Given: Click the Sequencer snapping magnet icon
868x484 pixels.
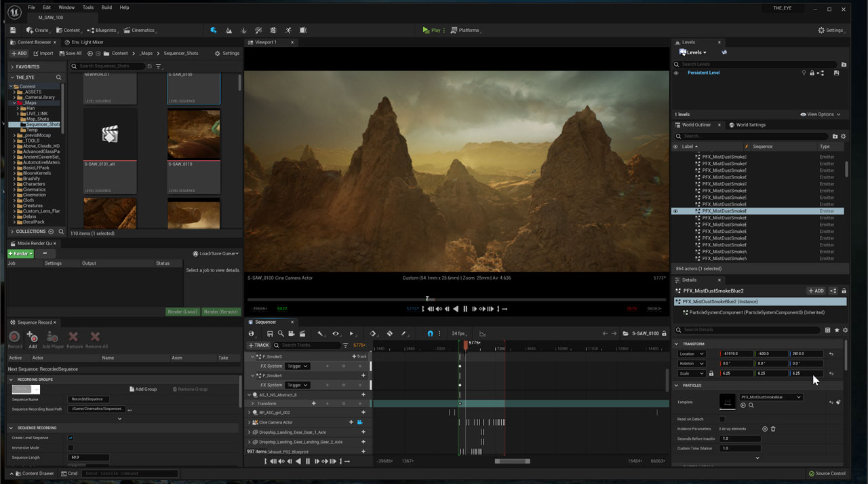Looking at the screenshot, I should coord(430,333).
